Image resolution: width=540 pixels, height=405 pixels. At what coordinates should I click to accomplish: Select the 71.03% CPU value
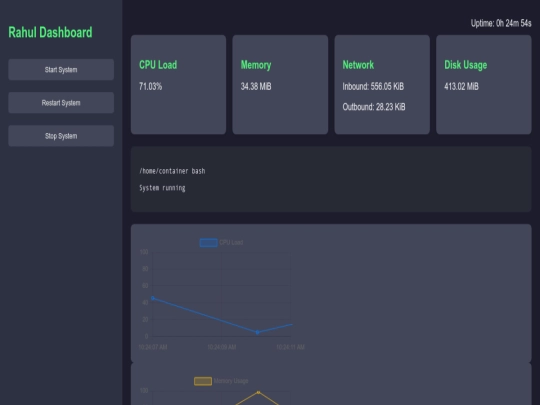pos(150,86)
